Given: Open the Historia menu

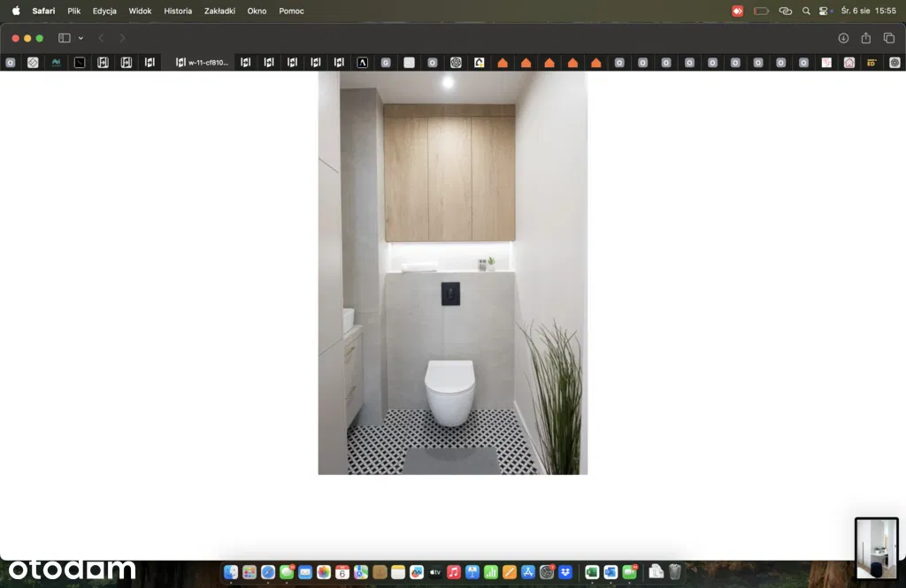Looking at the screenshot, I should pyautogui.click(x=178, y=11).
